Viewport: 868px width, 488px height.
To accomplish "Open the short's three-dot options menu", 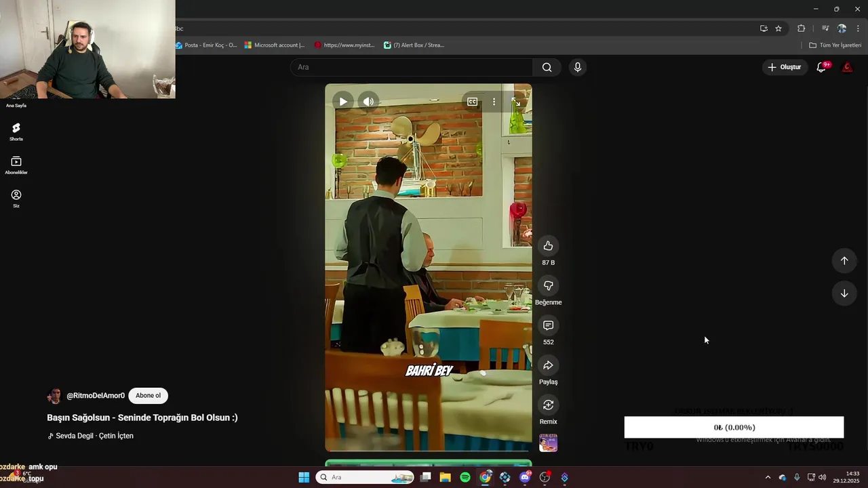I will point(494,102).
